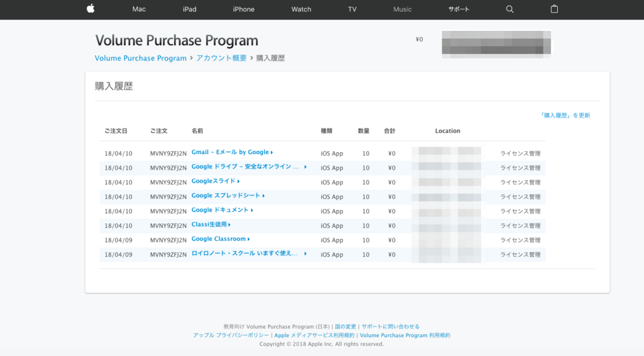Click ライセンス管理 in ロイロノート row
The image size is (644, 356).
click(x=520, y=255)
